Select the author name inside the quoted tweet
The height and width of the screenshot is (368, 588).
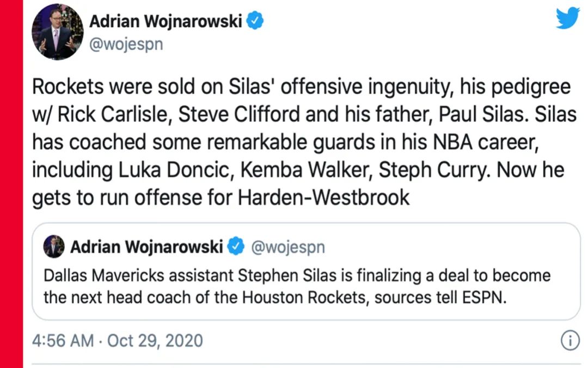tap(146, 248)
